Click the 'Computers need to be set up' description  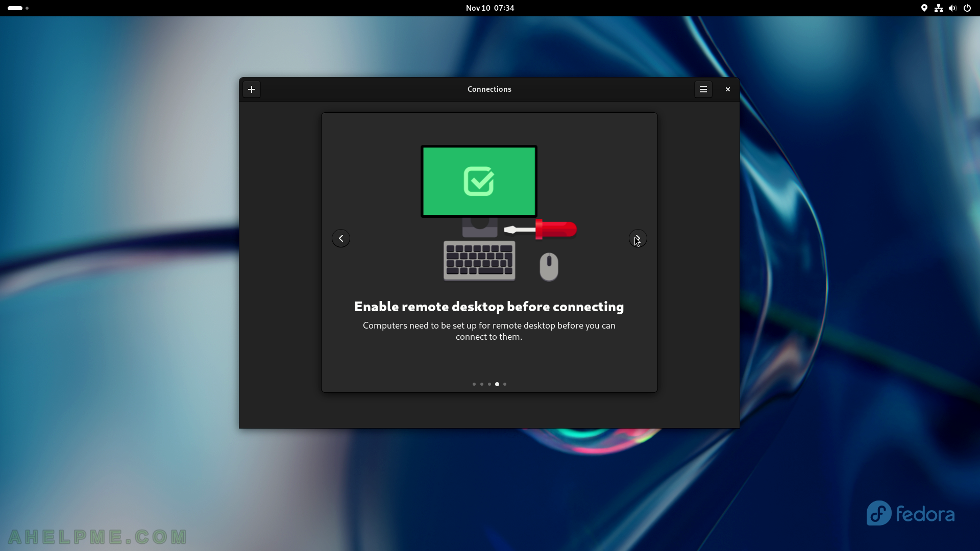(x=489, y=331)
